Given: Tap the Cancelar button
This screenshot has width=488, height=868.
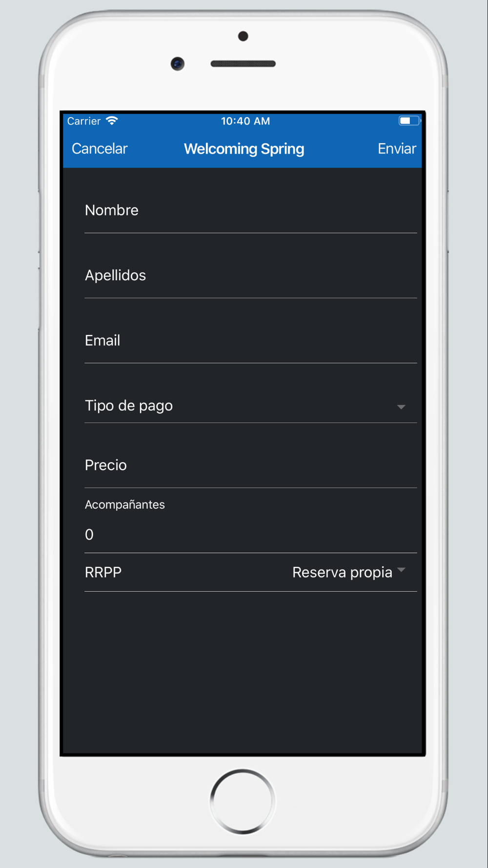Looking at the screenshot, I should [100, 149].
